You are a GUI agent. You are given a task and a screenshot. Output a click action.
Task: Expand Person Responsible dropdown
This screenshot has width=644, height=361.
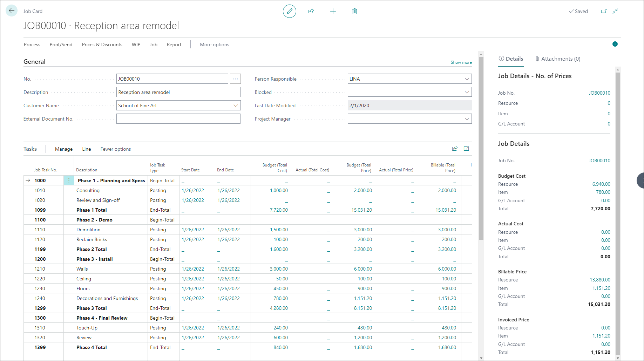467,79
